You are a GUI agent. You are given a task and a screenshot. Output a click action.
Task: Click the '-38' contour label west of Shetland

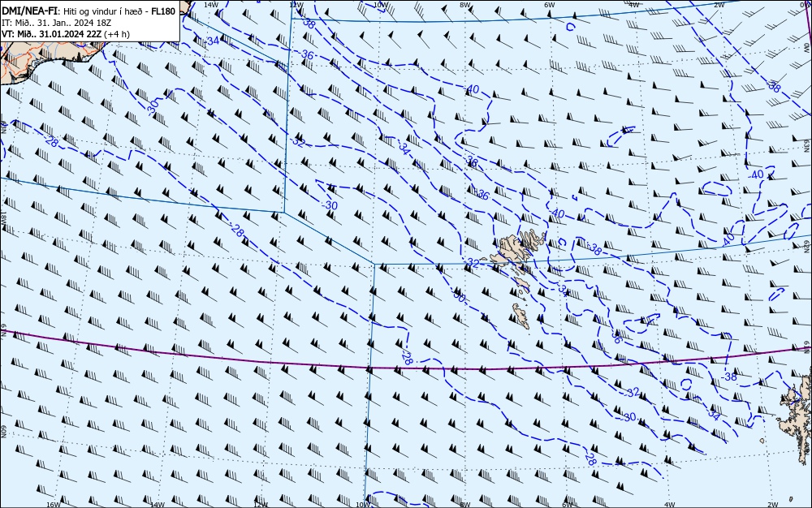[728, 377]
